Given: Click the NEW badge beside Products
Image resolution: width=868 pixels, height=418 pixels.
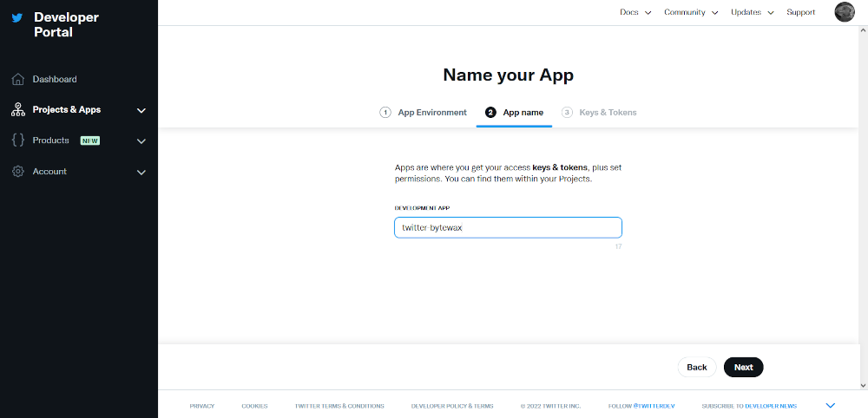Looking at the screenshot, I should coord(89,140).
